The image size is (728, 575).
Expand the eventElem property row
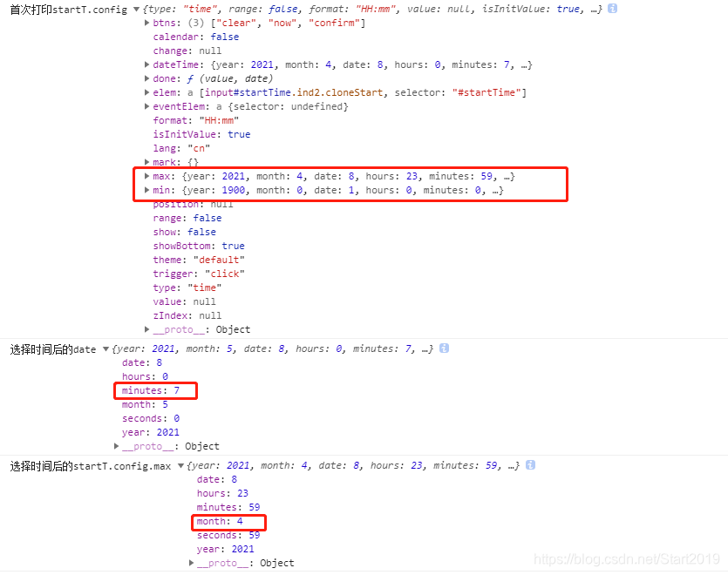click(146, 106)
